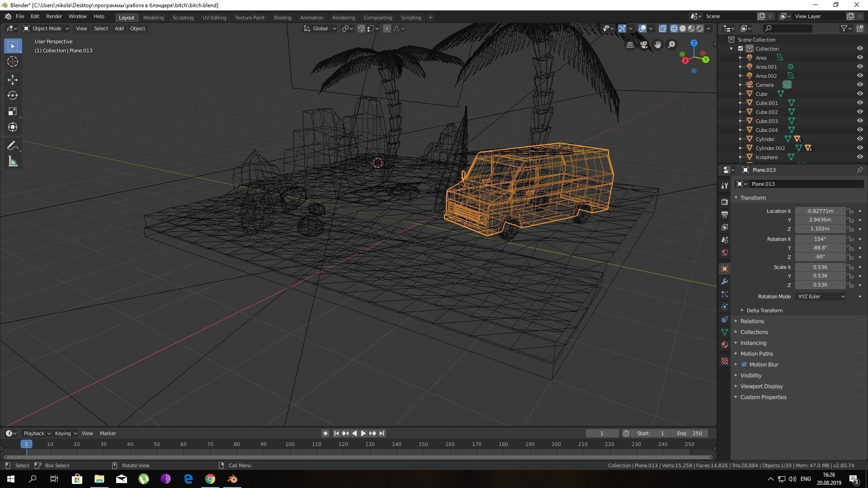This screenshot has width=868, height=488.
Task: Switch to the UV Editing workspace tab
Action: [214, 18]
